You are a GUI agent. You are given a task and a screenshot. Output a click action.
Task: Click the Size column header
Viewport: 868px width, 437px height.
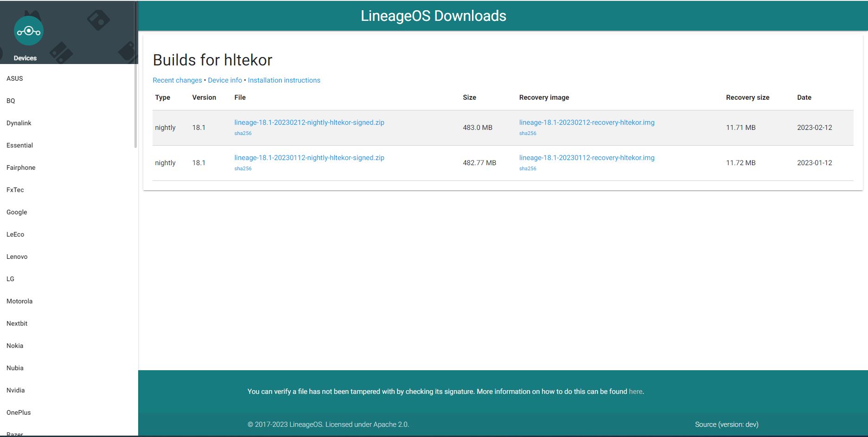click(469, 97)
